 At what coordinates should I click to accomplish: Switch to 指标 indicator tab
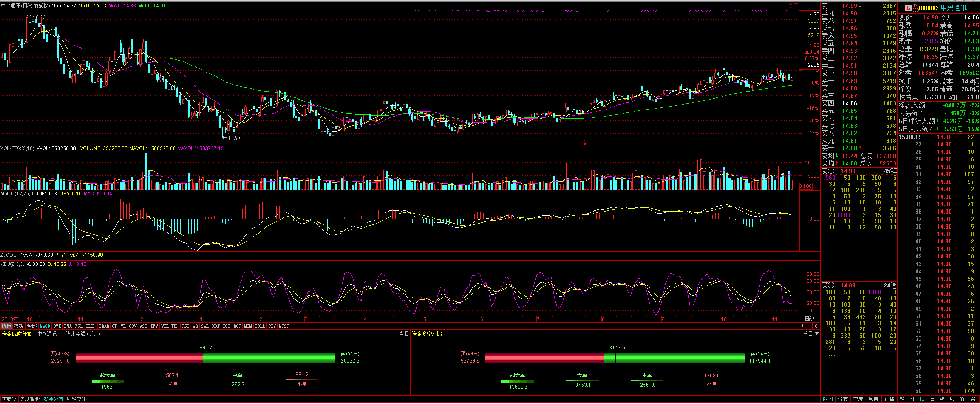click(x=6, y=326)
